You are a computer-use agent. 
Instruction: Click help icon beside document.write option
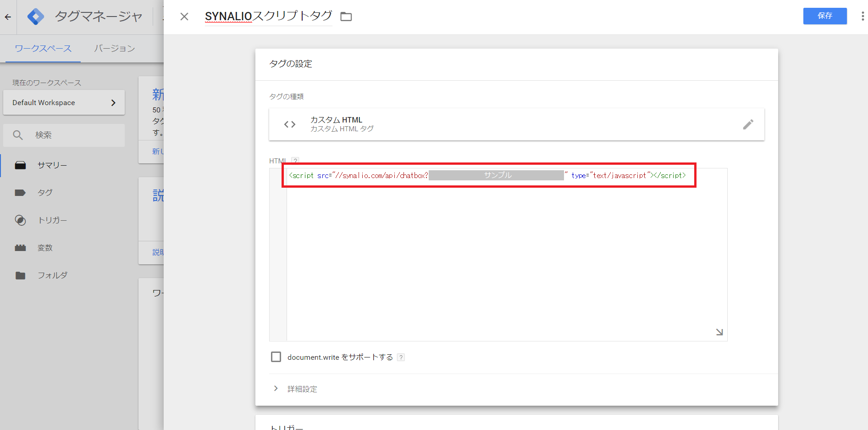(x=401, y=357)
